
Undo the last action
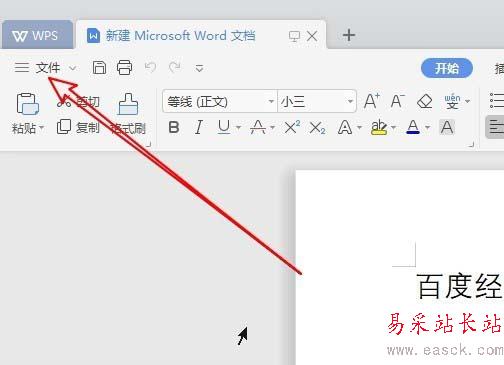pyautogui.click(x=150, y=68)
